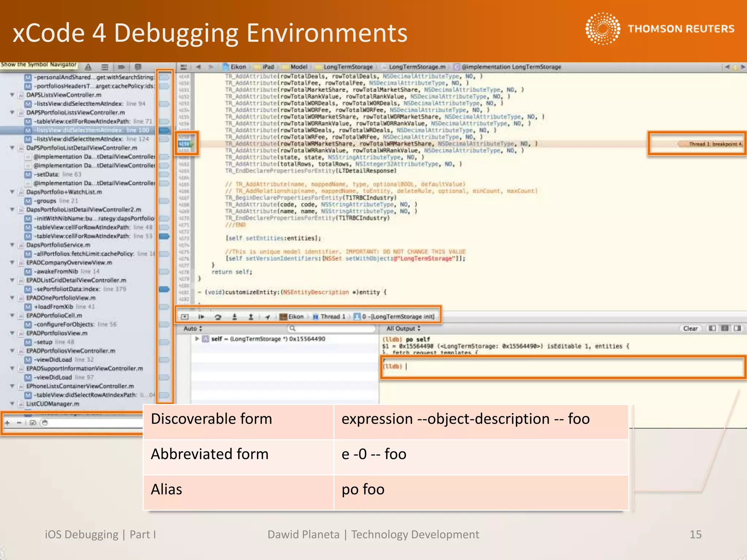The height and width of the screenshot is (560, 747).
Task: Enable the breakpoint for groups line 21
Action: (x=165, y=201)
